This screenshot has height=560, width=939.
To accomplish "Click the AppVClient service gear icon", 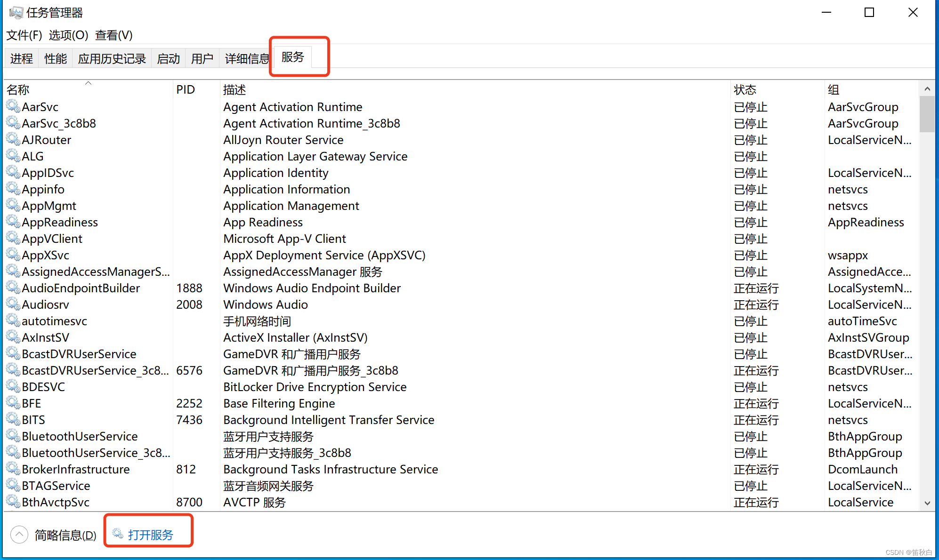I will (13, 238).
